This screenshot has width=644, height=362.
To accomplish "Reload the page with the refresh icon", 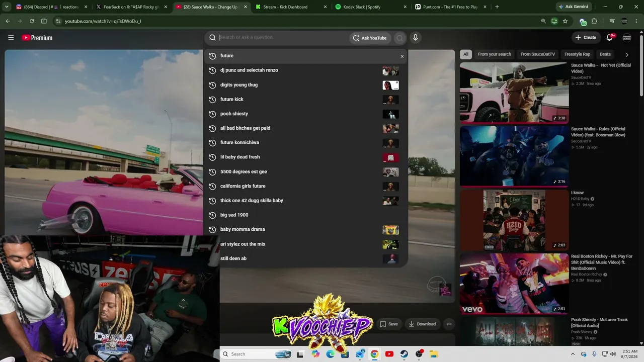I will pos(32,21).
